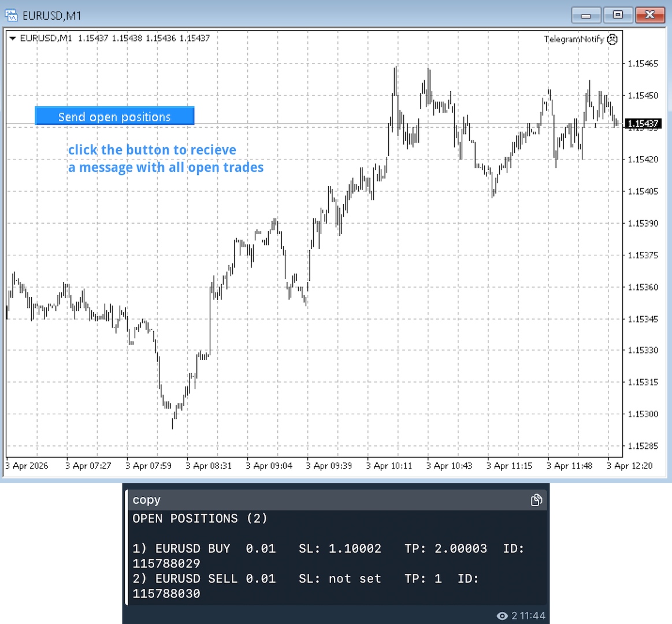Click the time axis label 3 Apr 10:11
Screen dimensions: 672x624
tap(389, 466)
